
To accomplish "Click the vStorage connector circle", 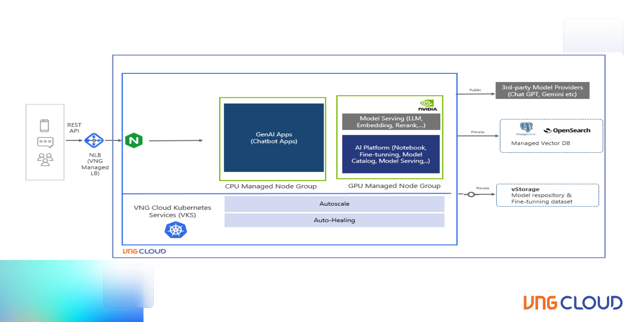I will (471, 194).
